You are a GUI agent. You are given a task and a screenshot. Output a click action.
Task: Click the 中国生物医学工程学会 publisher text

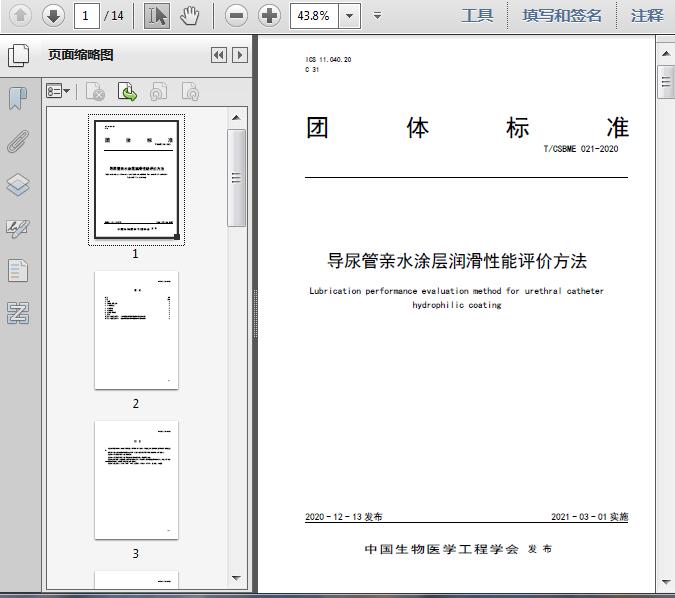(442, 549)
